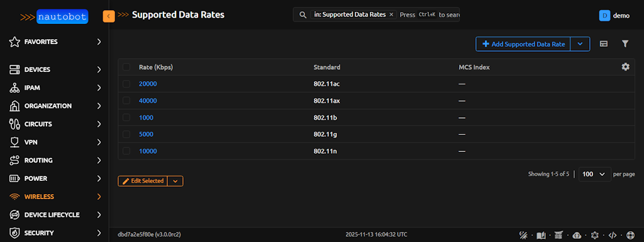Click the saved views layout icon
This screenshot has height=242, width=644.
(603, 43)
